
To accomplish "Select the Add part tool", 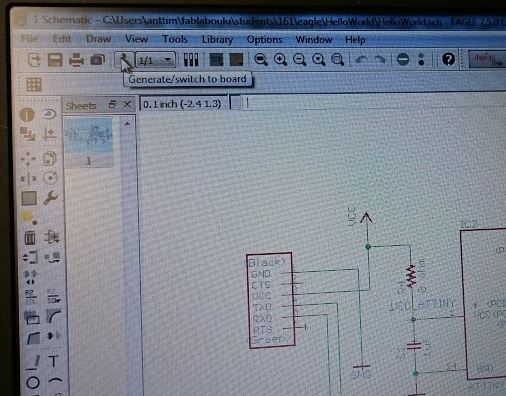I will 52,237.
